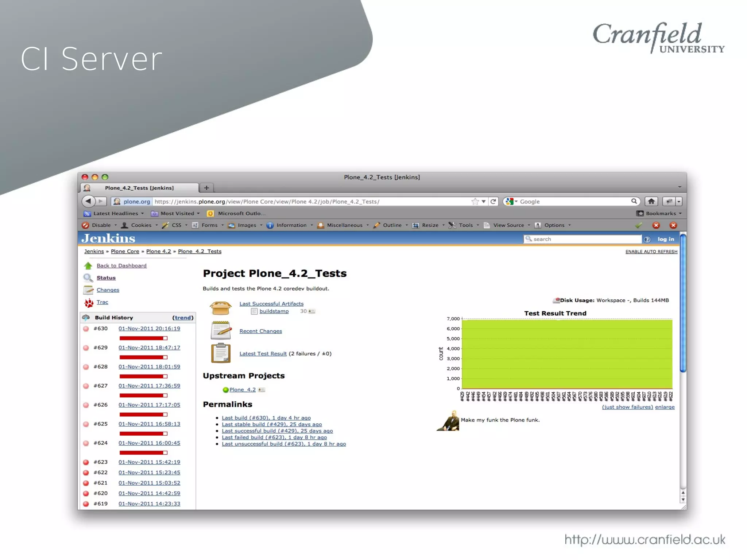Click the progress bar under build #627
This screenshot has height=560, width=747.
[143, 396]
